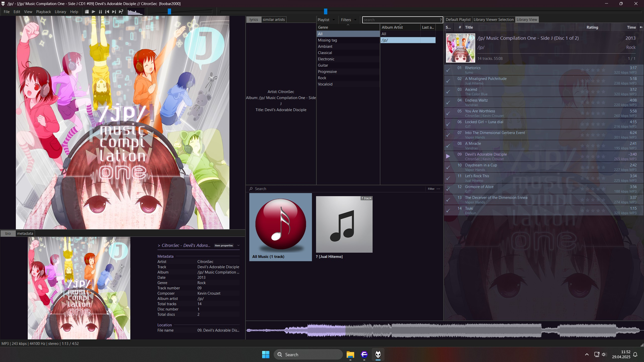Screen dimensions: 644x362
Task: Click checkmark beside A Miracle track
Action: (x=448, y=146)
